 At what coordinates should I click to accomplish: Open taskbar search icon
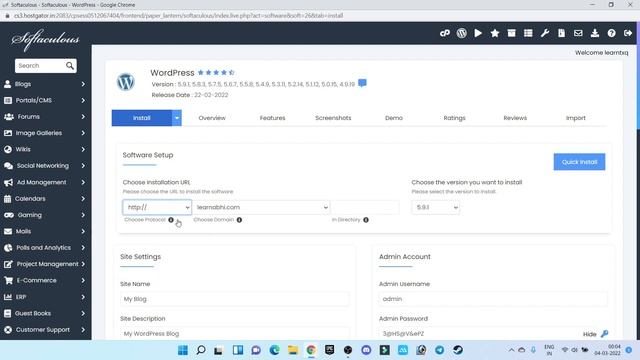pos(201,350)
